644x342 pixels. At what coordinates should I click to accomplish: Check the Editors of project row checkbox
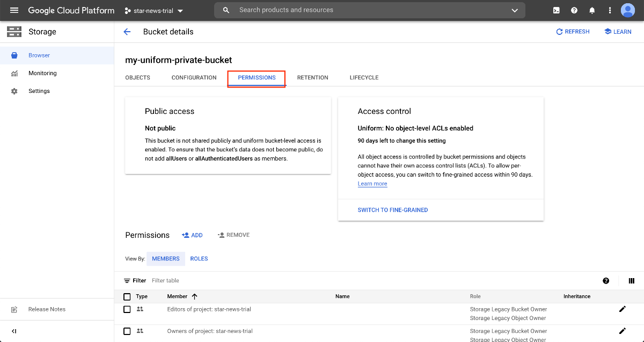point(127,309)
